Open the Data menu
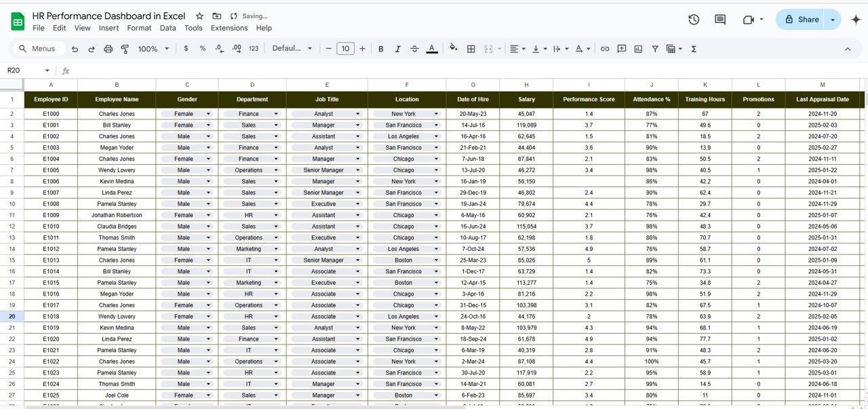This screenshot has width=868, height=409. point(168,28)
